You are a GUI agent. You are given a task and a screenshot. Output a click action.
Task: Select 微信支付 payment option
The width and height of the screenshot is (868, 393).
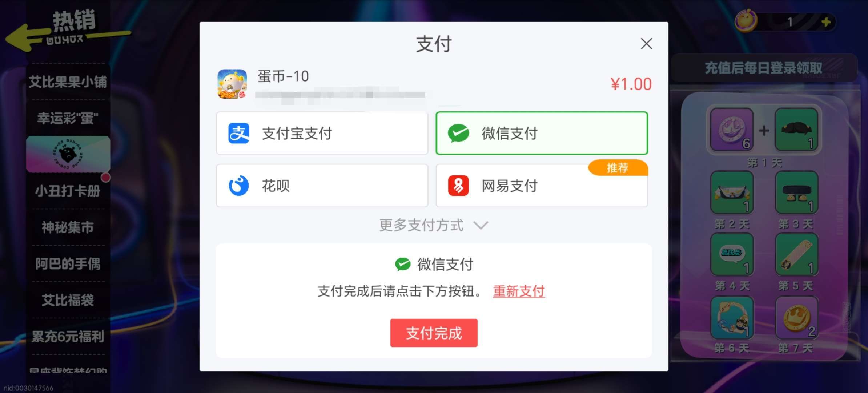[x=542, y=134]
